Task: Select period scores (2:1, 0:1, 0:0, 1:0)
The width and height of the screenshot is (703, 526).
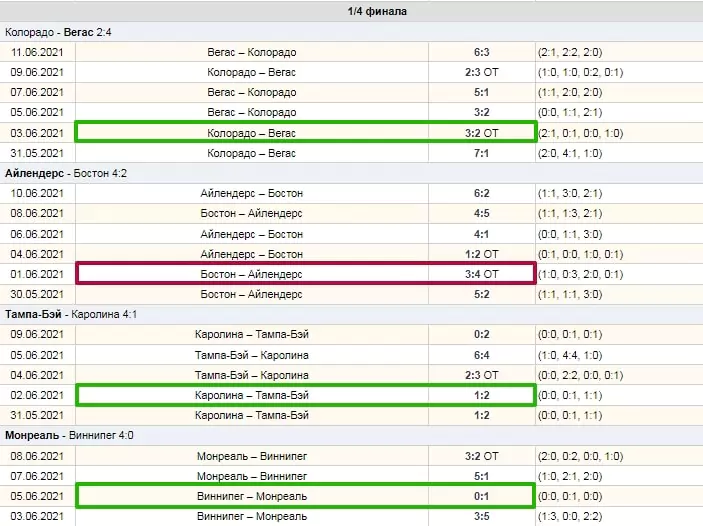Action: point(581,133)
